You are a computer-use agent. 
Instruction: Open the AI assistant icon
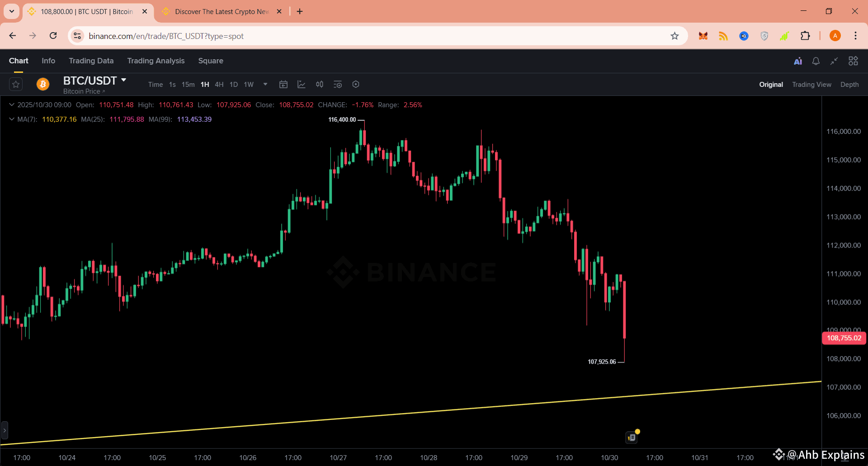798,61
